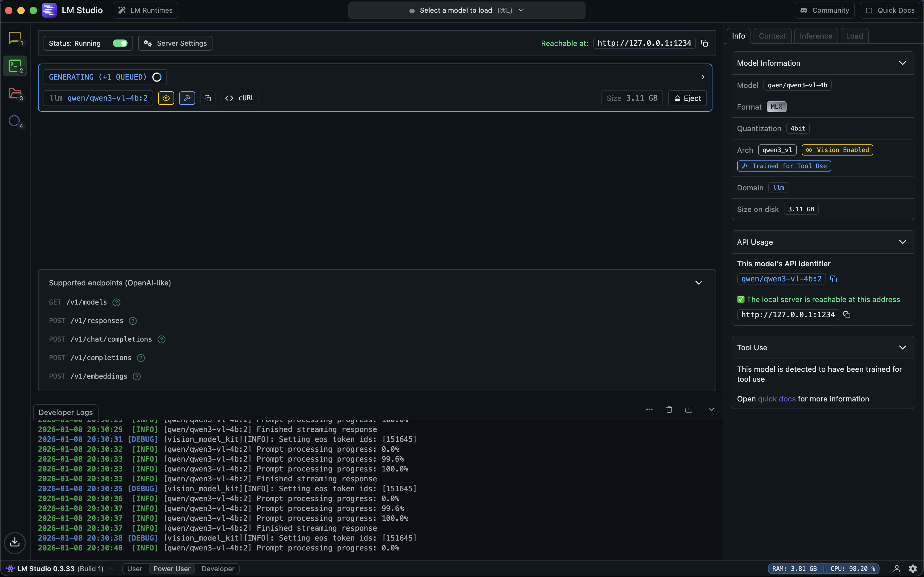Image resolution: width=924 pixels, height=577 pixels.
Task: Switch to the Context tab
Action: pyautogui.click(x=772, y=36)
